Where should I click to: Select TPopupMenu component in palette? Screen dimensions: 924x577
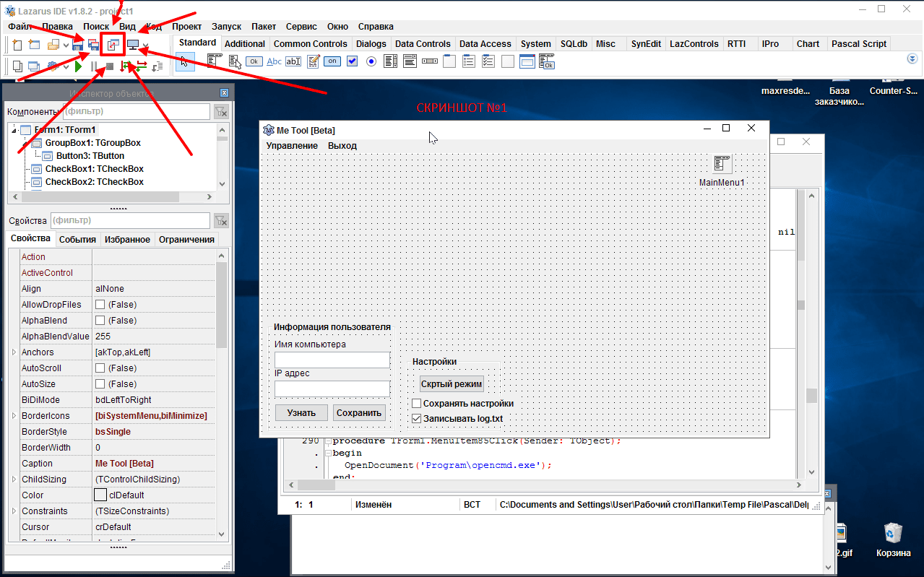tap(234, 61)
